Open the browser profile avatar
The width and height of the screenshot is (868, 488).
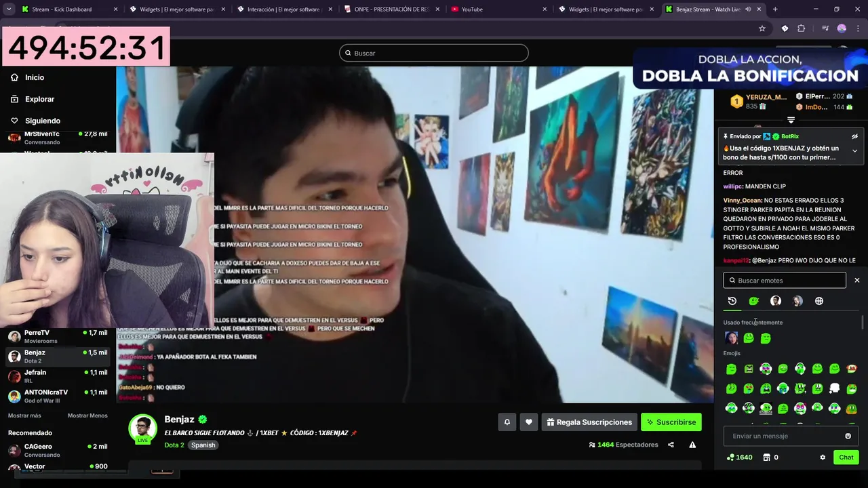842,28
